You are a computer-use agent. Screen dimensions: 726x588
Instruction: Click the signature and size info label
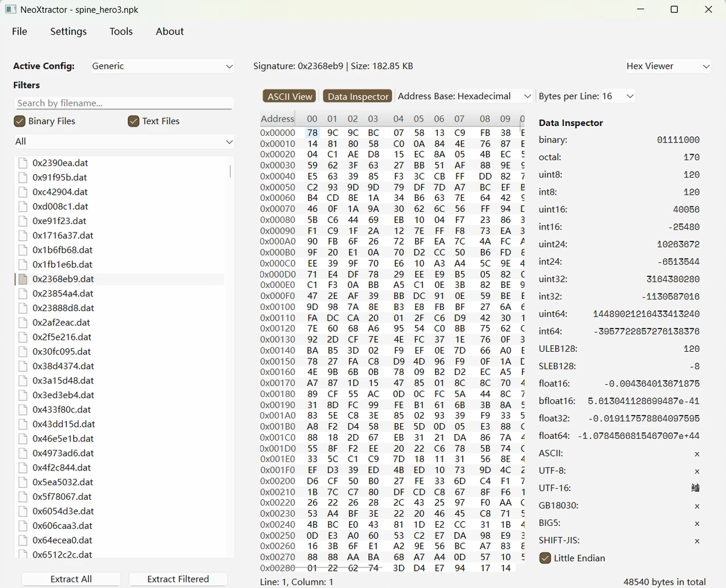pos(333,66)
